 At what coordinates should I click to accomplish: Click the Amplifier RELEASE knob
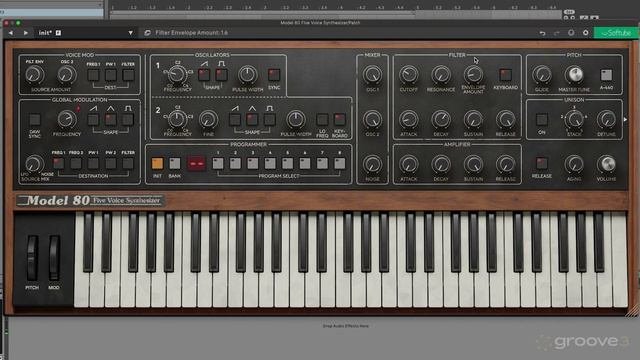(x=505, y=164)
